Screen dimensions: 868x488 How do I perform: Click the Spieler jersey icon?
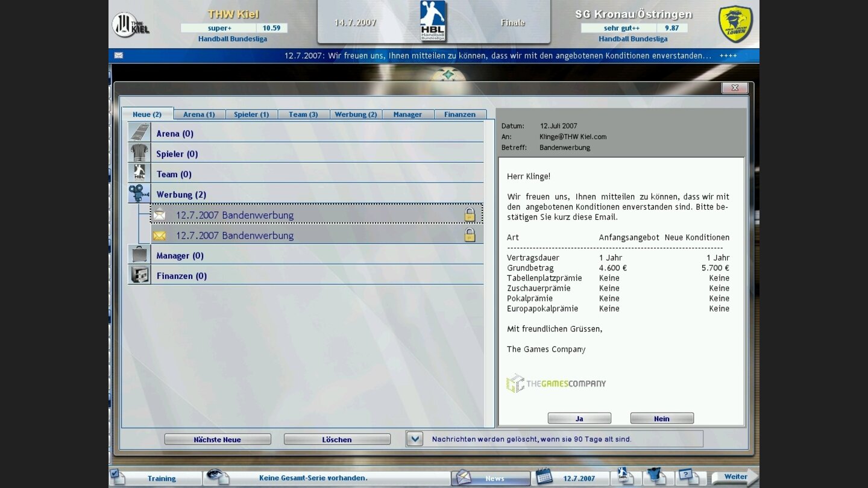pyautogui.click(x=139, y=153)
